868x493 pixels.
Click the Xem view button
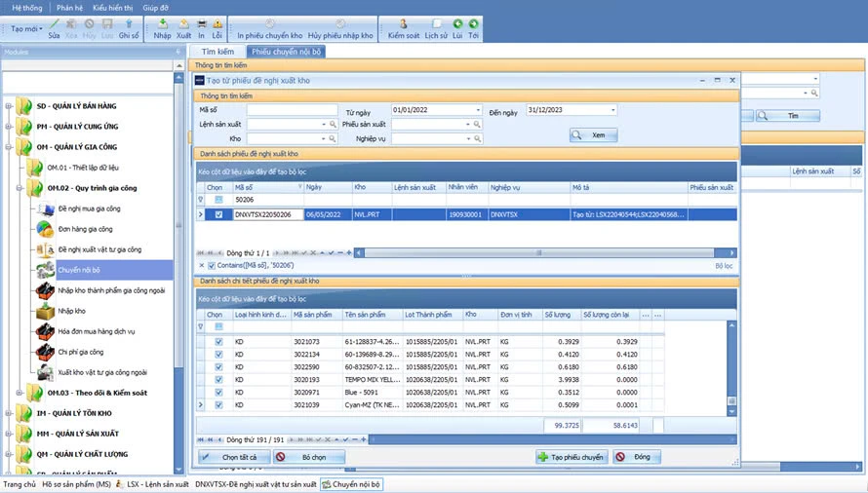(593, 135)
